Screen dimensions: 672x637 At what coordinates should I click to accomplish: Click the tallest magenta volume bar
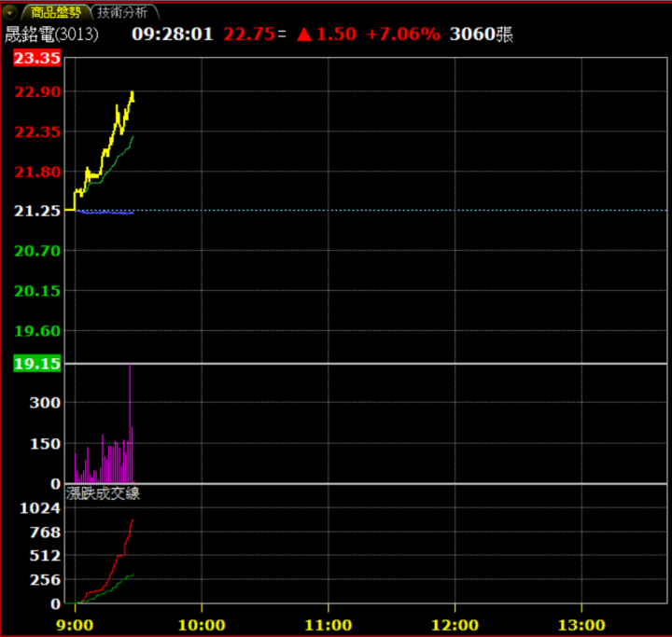[130, 423]
